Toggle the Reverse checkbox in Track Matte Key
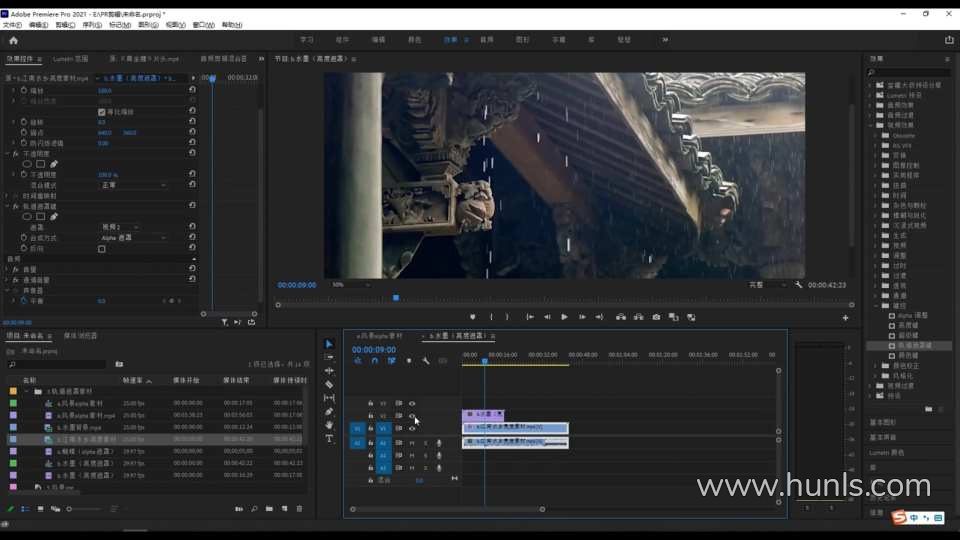This screenshot has width=960, height=540. (x=101, y=249)
